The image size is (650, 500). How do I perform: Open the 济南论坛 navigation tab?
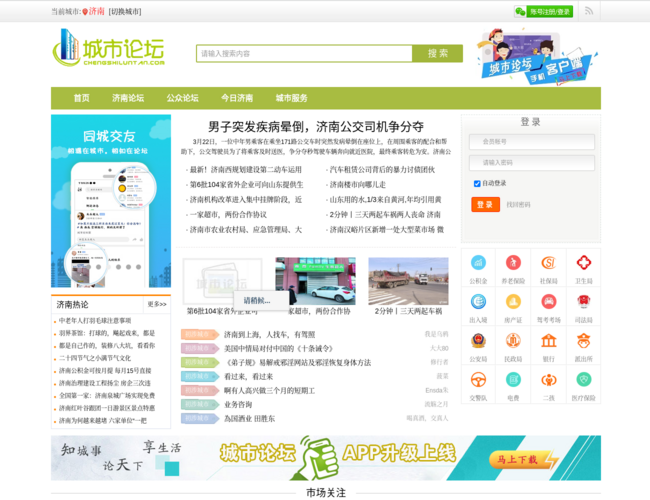click(x=127, y=98)
